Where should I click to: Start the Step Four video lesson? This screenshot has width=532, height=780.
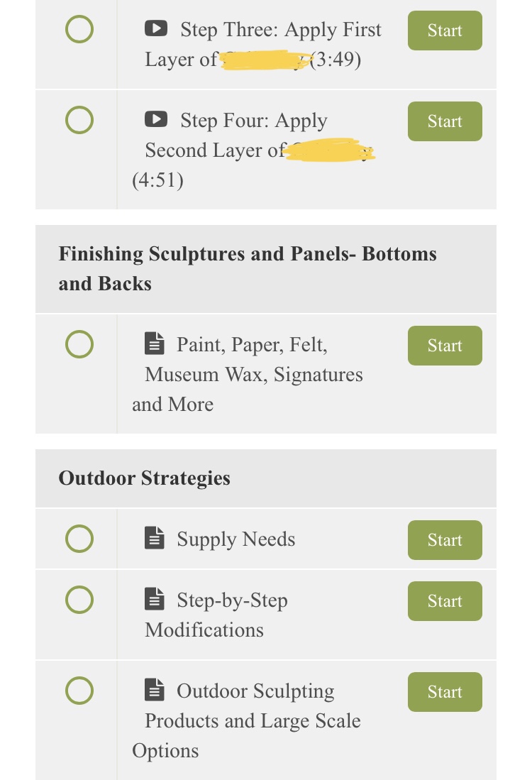point(445,121)
